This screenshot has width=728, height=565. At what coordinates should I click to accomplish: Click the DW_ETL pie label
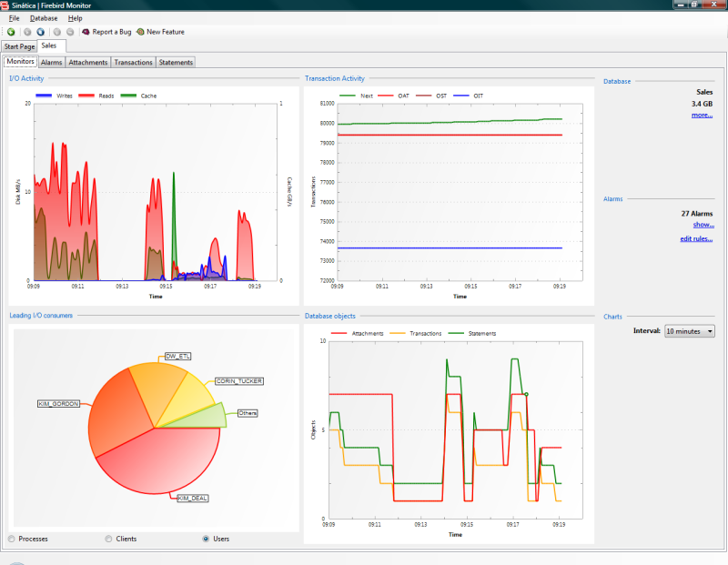coord(178,357)
